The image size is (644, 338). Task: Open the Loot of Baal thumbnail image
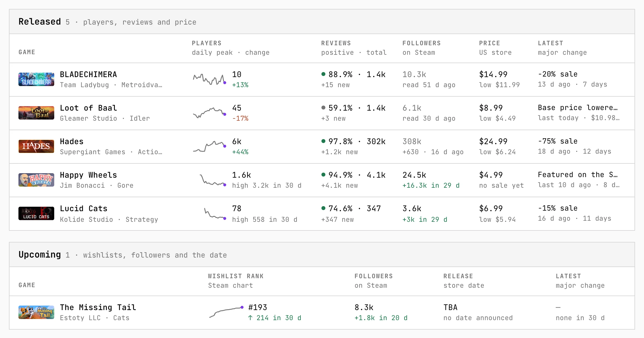(x=36, y=113)
